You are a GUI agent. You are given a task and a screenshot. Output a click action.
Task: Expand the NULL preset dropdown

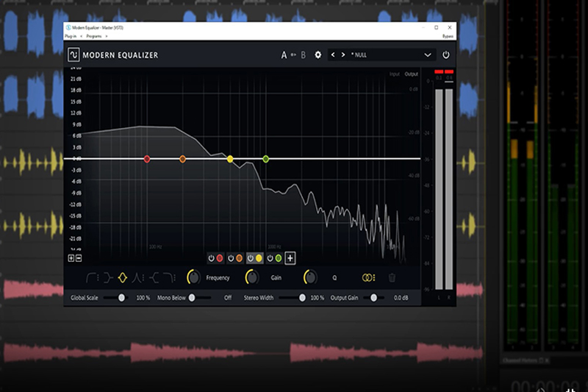point(427,54)
